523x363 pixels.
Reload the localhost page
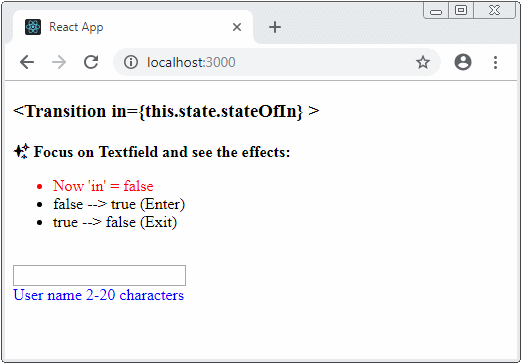[91, 62]
